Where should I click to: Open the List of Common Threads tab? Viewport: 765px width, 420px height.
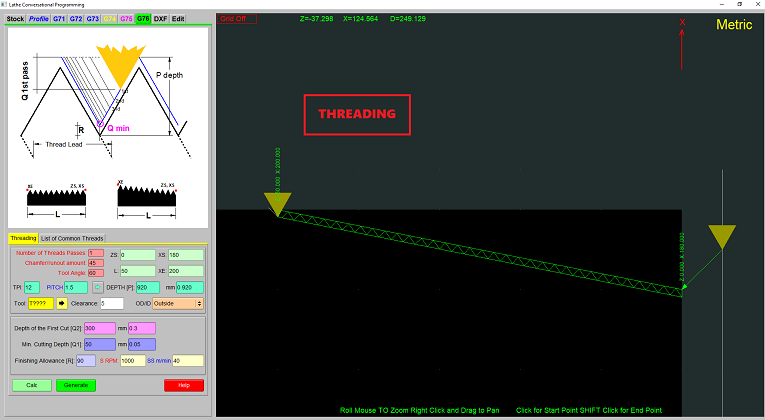(x=72, y=238)
